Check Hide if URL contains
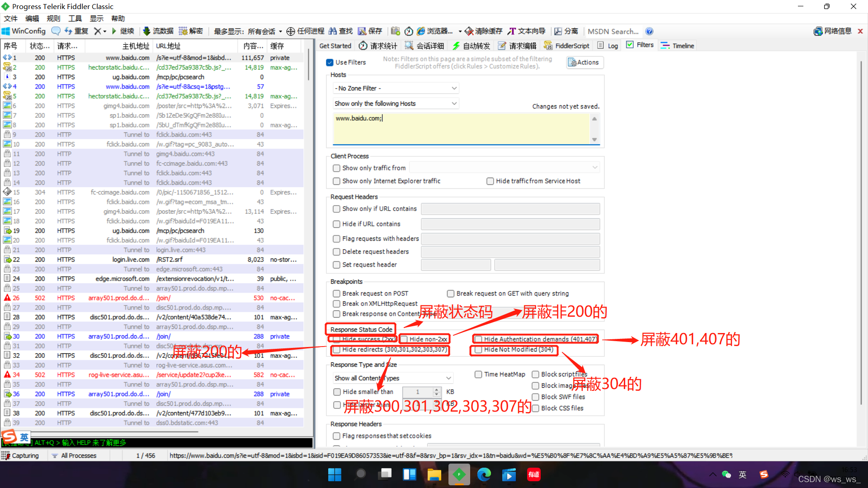Screen dimensions: 868x488 point(336,224)
